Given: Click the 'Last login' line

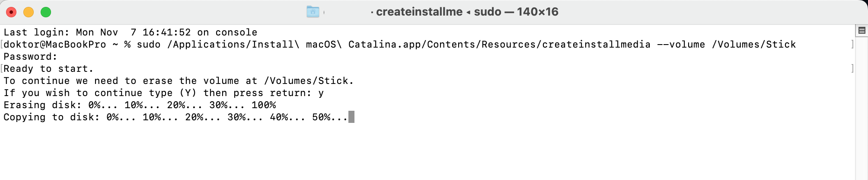Looking at the screenshot, I should click(x=130, y=32).
